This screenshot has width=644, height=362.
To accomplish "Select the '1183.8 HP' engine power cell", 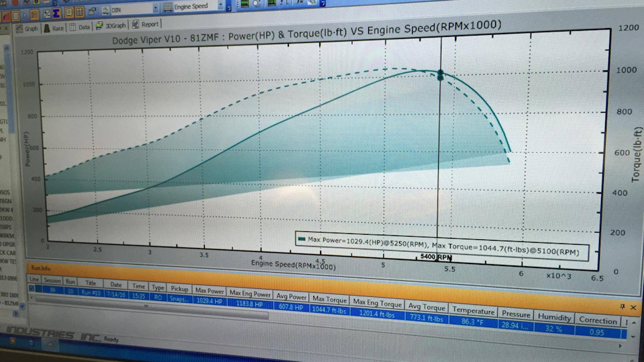I will tap(250, 304).
